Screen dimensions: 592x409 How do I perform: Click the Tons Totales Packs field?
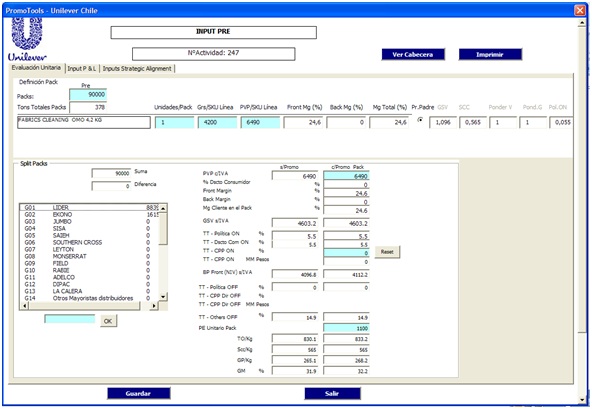pos(88,107)
